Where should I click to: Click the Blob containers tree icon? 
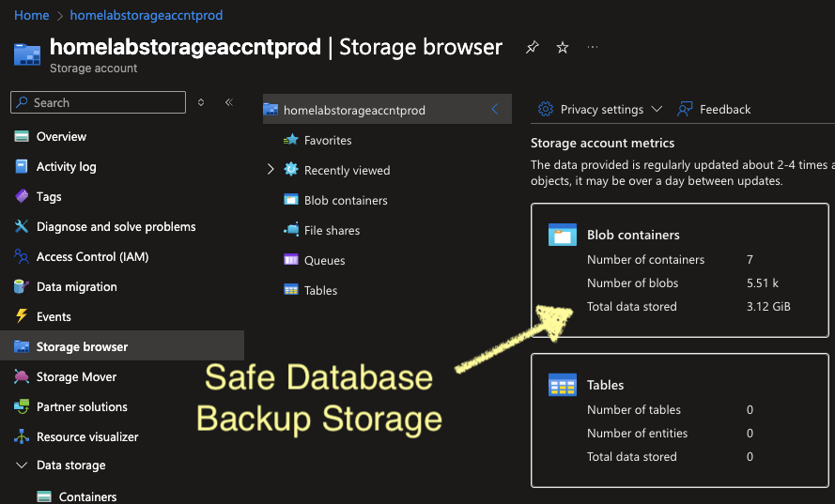click(x=291, y=200)
